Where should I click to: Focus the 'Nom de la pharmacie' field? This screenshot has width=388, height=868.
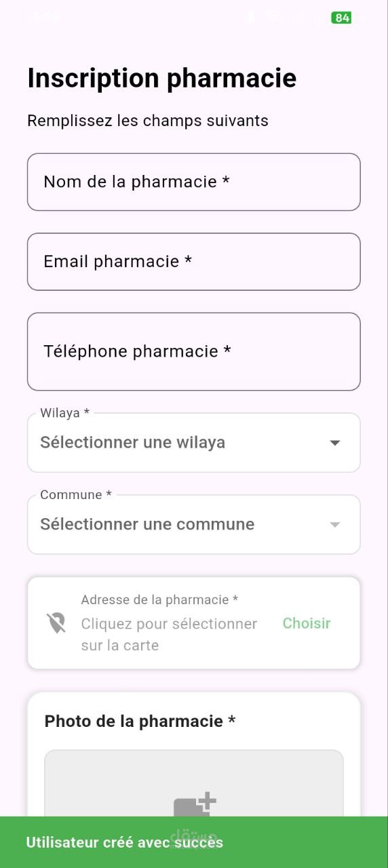(x=194, y=182)
